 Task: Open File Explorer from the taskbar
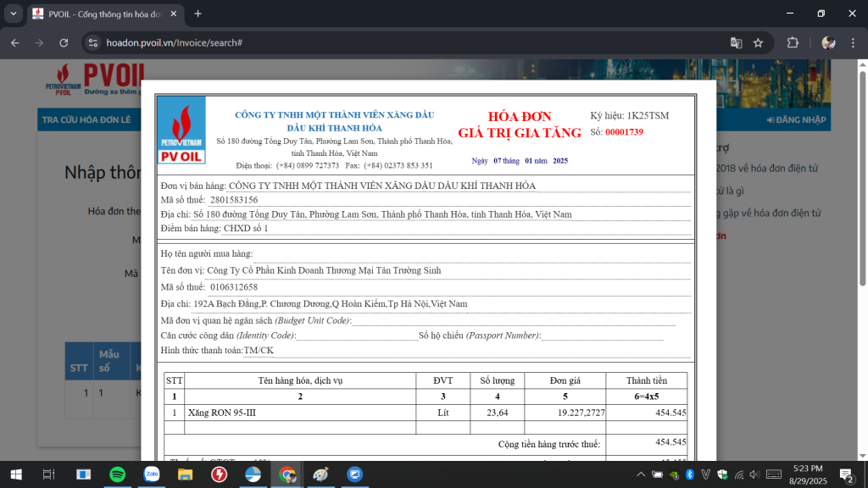coord(185,474)
